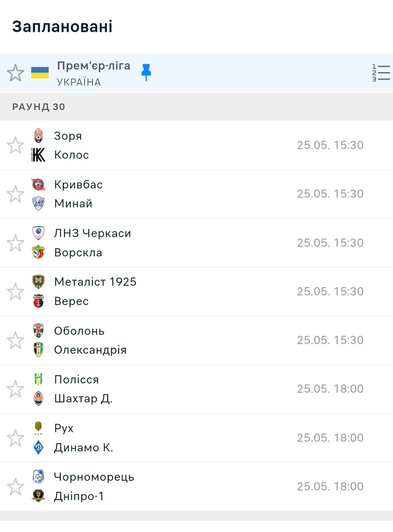Viewport: 393px width, 532px height.
Task: Select the Динамо К. crest
Action: point(38,447)
